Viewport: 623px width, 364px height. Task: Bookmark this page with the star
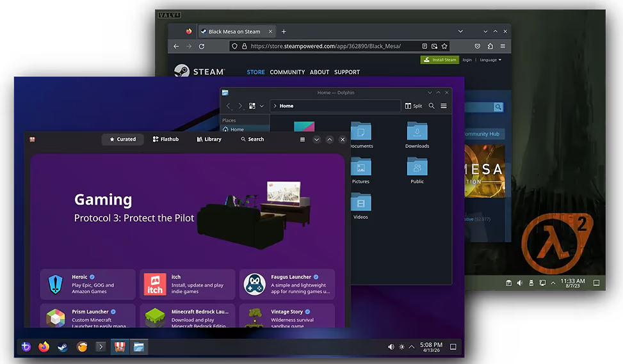click(444, 46)
